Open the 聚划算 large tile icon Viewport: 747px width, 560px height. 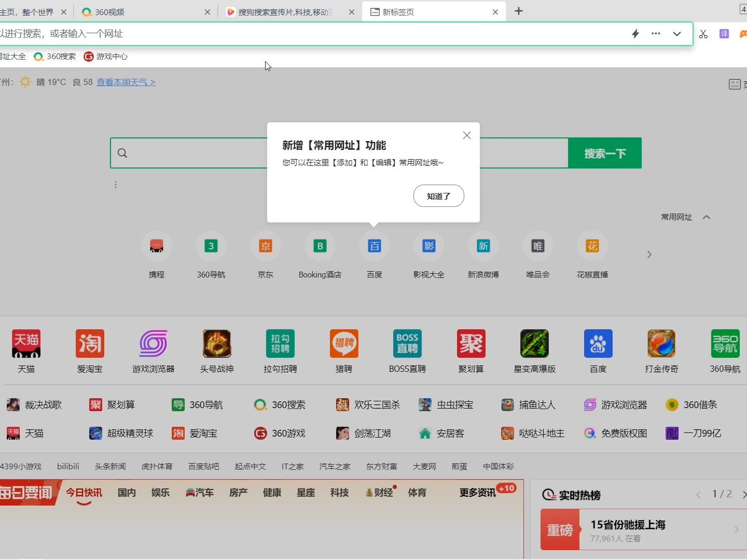pyautogui.click(x=471, y=343)
